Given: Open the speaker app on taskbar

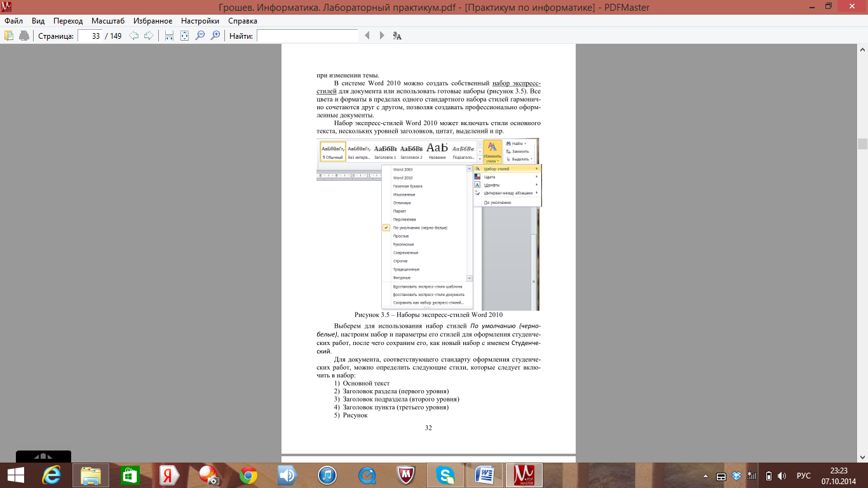Looking at the screenshot, I should [x=287, y=475].
